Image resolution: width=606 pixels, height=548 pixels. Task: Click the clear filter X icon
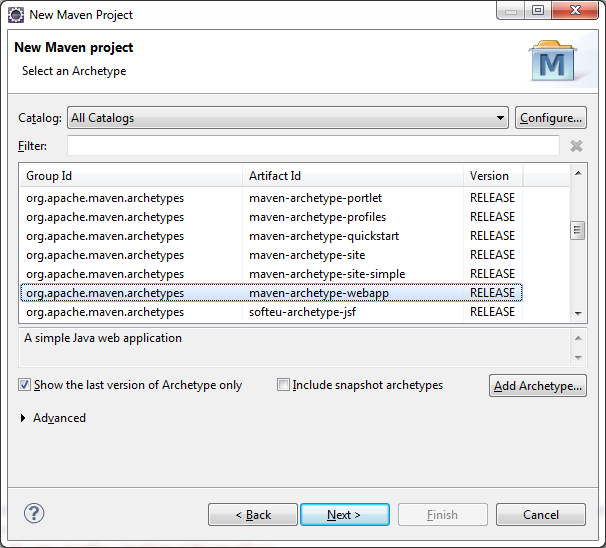tap(576, 146)
